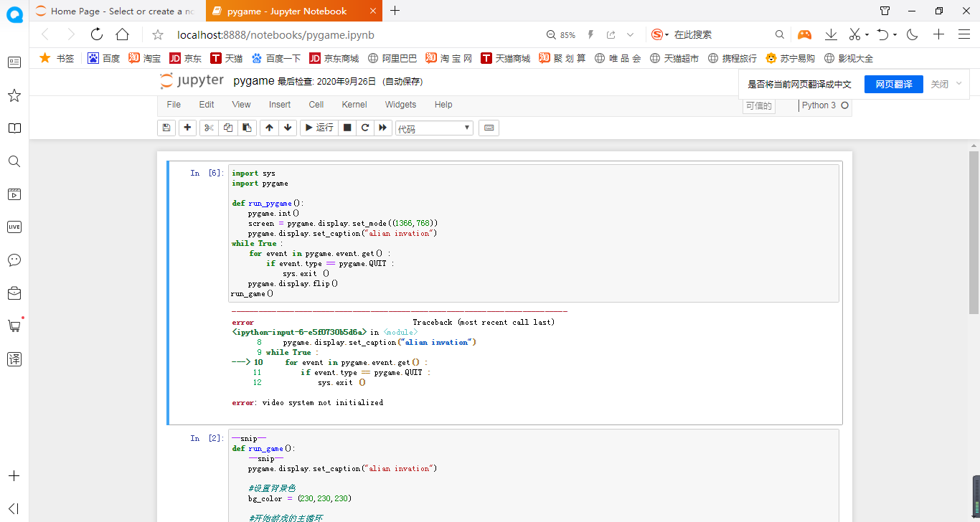Screen dimensions: 980x522
Task: Open the cell type dropdown 代码
Action: tap(434, 128)
